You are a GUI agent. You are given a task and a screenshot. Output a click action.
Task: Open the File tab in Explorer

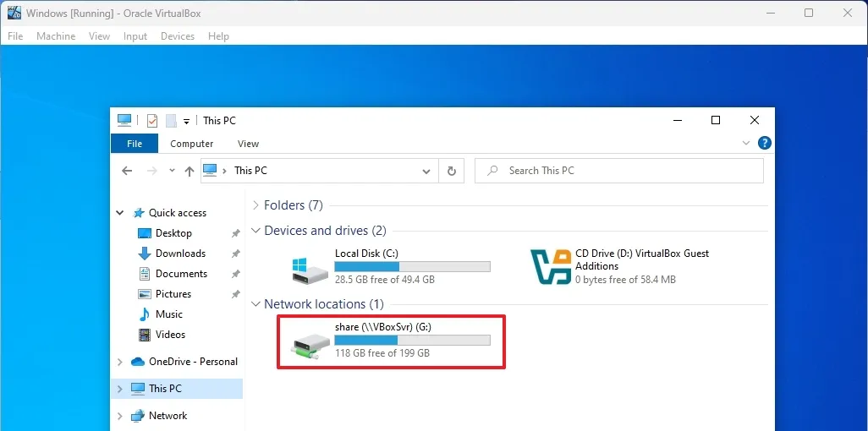pos(135,144)
